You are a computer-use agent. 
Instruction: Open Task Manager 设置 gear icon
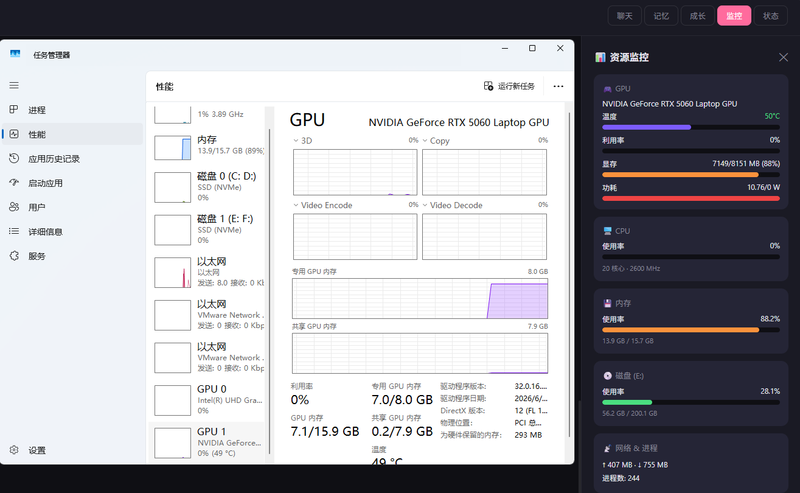[x=14, y=450]
